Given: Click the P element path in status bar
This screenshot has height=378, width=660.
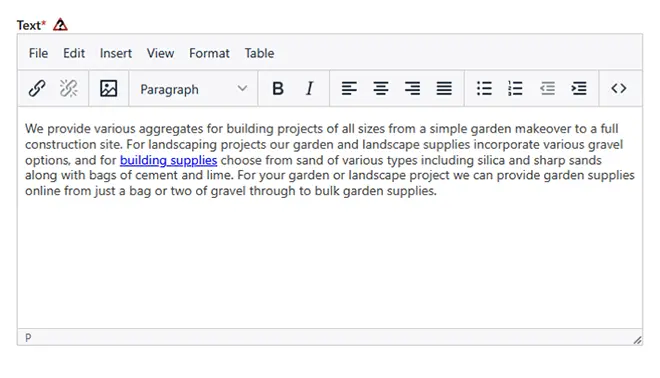Looking at the screenshot, I should click(28, 338).
